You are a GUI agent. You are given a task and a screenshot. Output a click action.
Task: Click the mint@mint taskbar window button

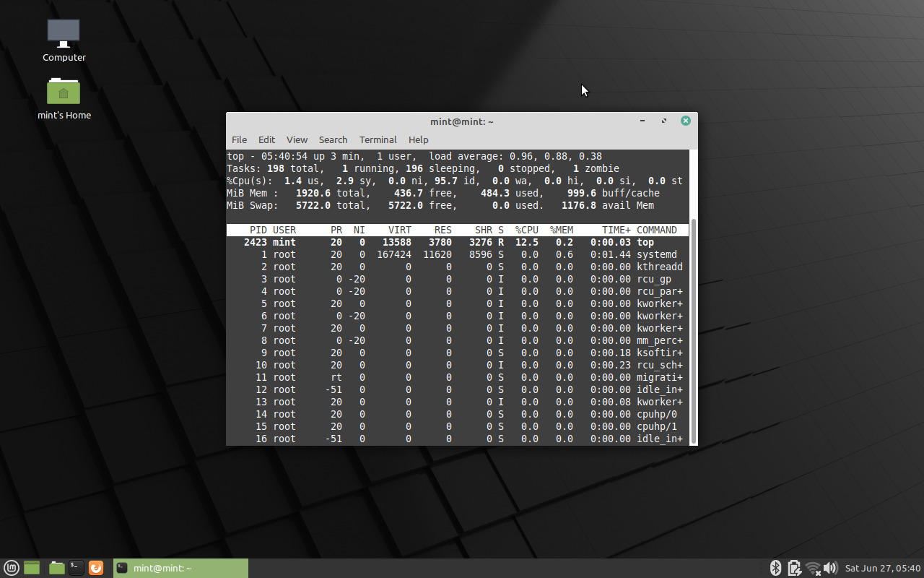point(181,568)
